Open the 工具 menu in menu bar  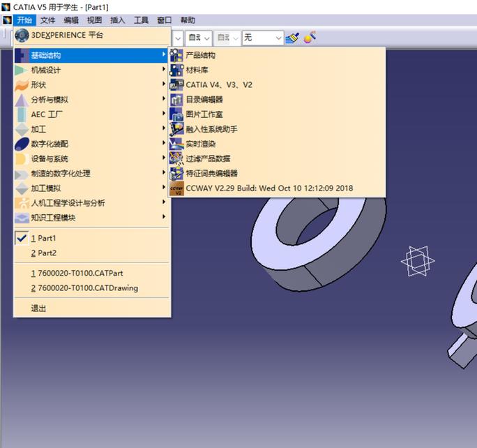click(x=141, y=20)
